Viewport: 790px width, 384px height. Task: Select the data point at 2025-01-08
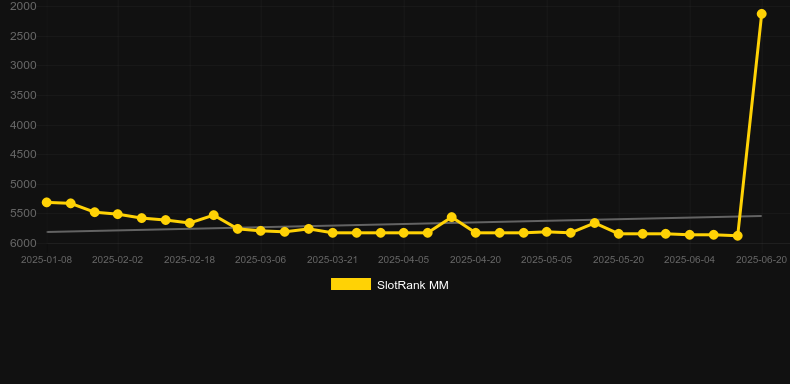click(x=46, y=202)
